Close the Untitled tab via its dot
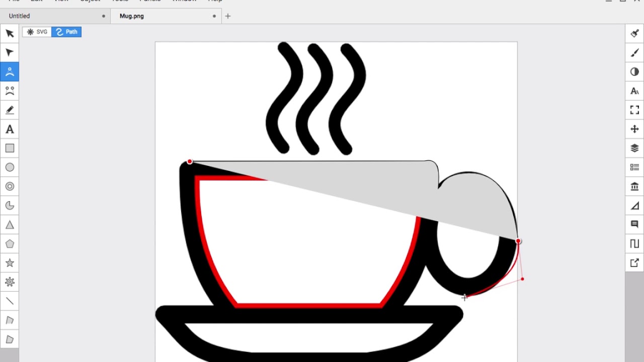The image size is (644, 362). [104, 16]
